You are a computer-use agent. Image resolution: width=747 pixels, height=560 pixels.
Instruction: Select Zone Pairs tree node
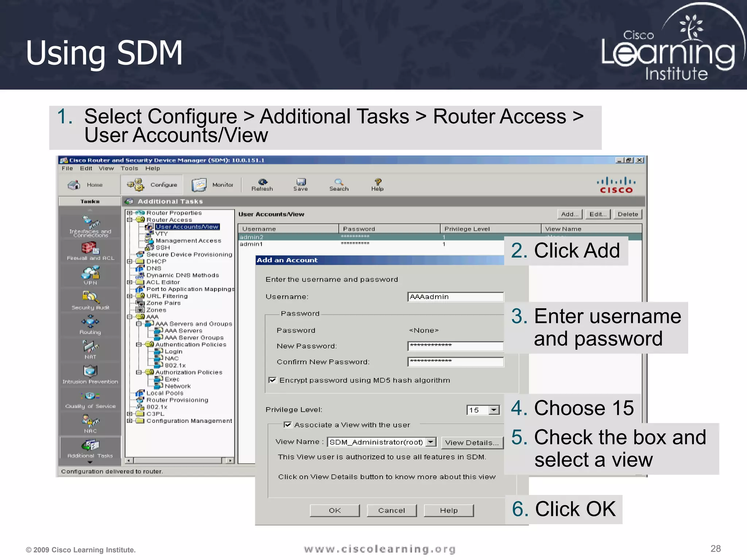pos(163,303)
